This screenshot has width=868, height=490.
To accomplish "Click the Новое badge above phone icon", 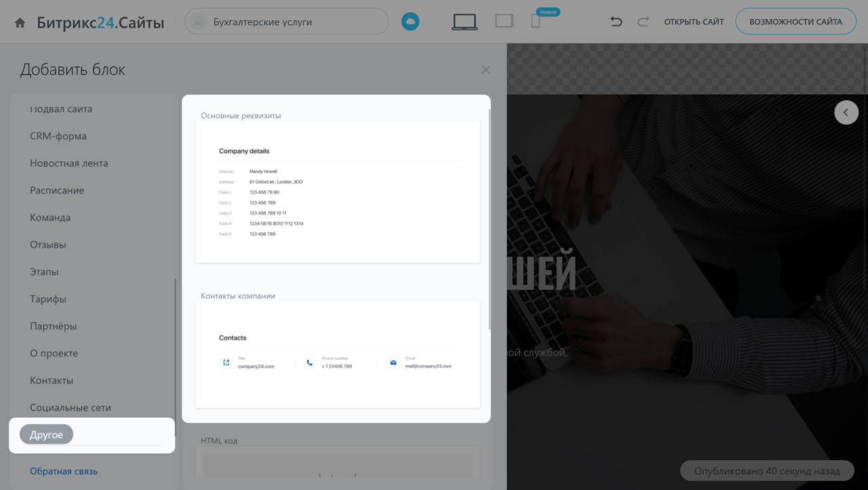I will [548, 12].
